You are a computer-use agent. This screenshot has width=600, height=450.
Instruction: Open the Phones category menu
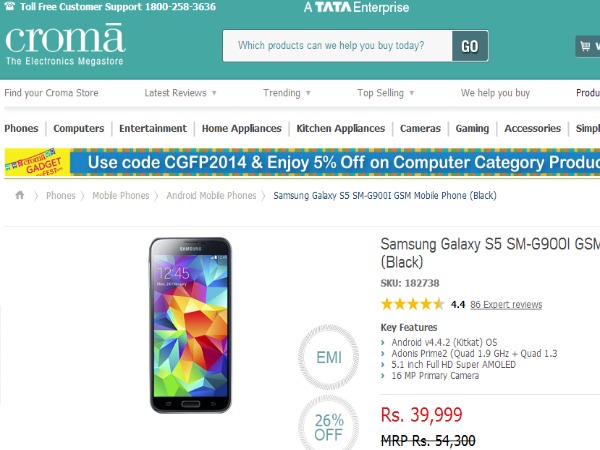[21, 129]
